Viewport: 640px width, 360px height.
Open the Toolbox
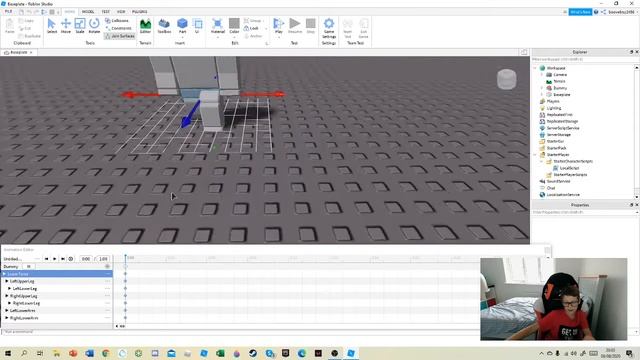pos(164,26)
